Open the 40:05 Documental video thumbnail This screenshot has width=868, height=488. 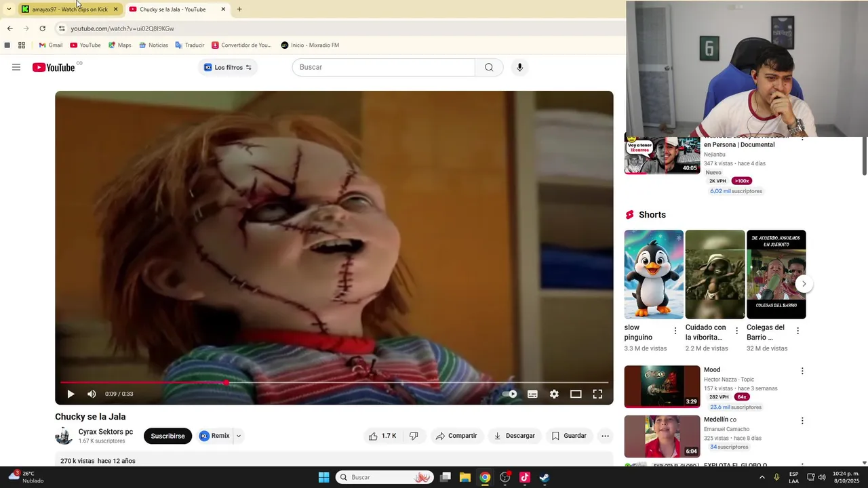pyautogui.click(x=662, y=155)
